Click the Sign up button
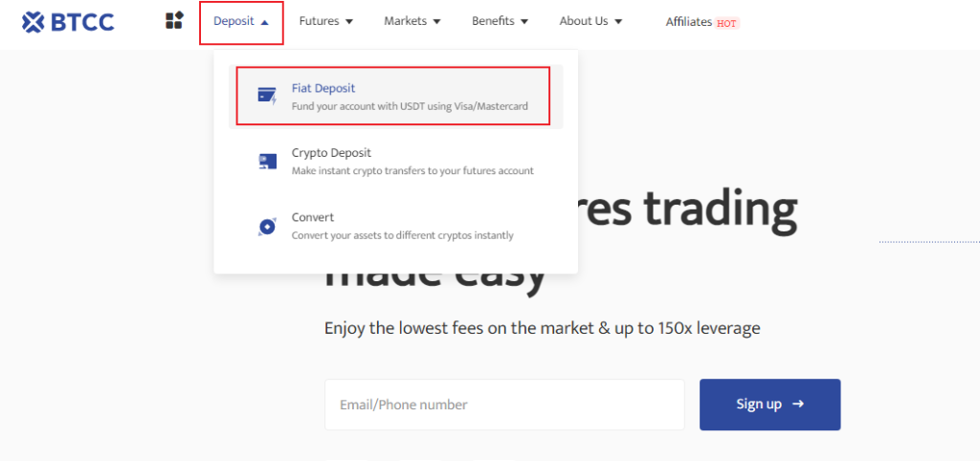The image size is (980, 461). (x=770, y=405)
